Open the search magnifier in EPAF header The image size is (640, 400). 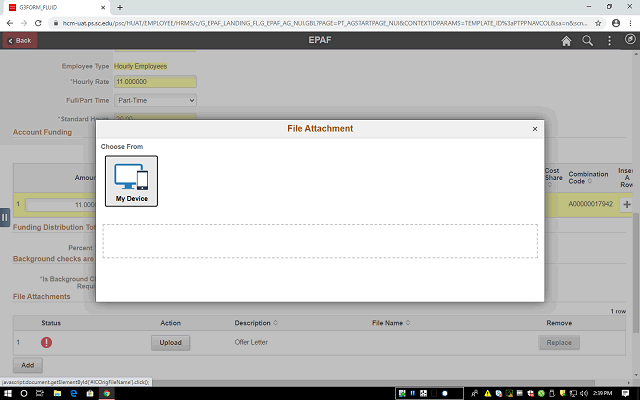[587, 40]
